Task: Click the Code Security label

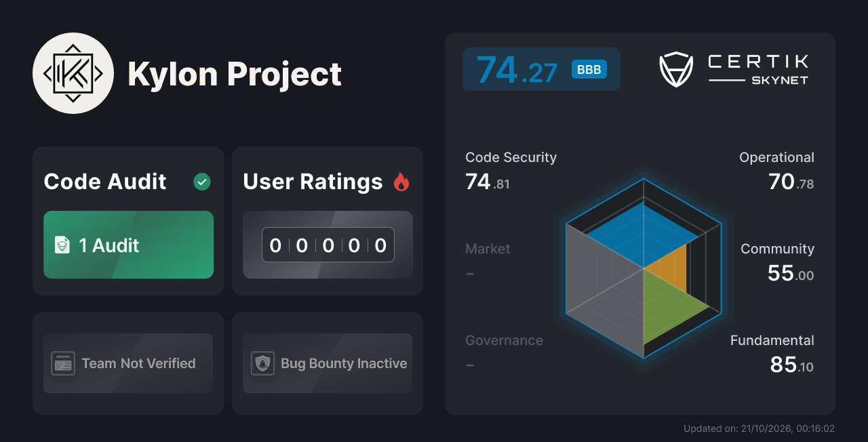Action: [511, 157]
